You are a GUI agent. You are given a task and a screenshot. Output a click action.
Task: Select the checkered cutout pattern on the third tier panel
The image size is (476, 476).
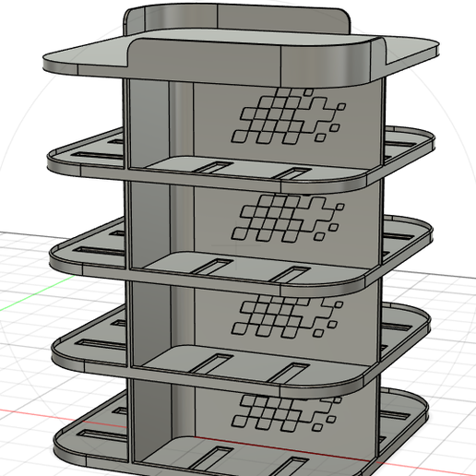pos(287,315)
